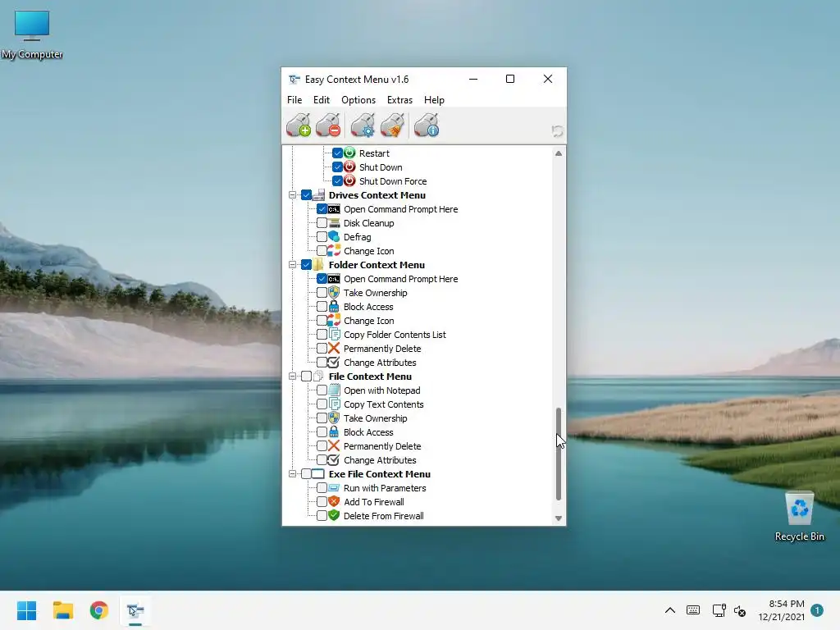Open the Extras menu
Image resolution: width=840 pixels, height=630 pixels.
(x=399, y=99)
